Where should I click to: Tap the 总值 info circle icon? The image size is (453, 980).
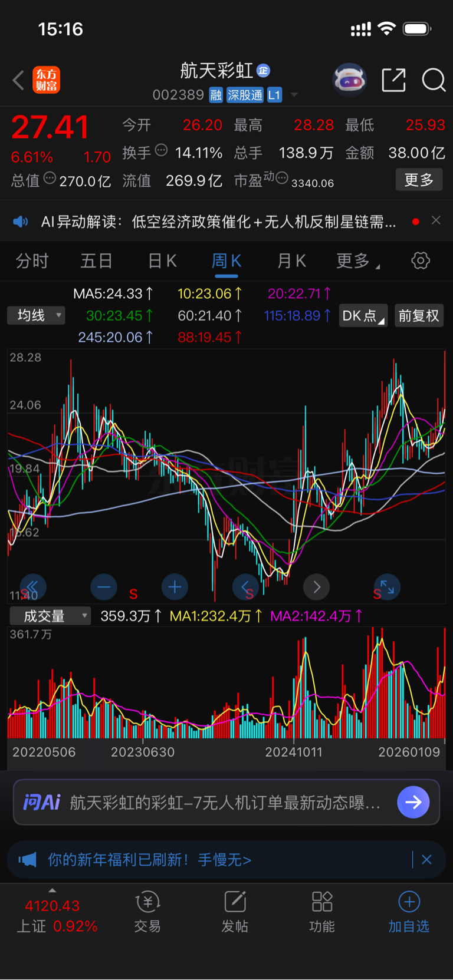click(50, 178)
